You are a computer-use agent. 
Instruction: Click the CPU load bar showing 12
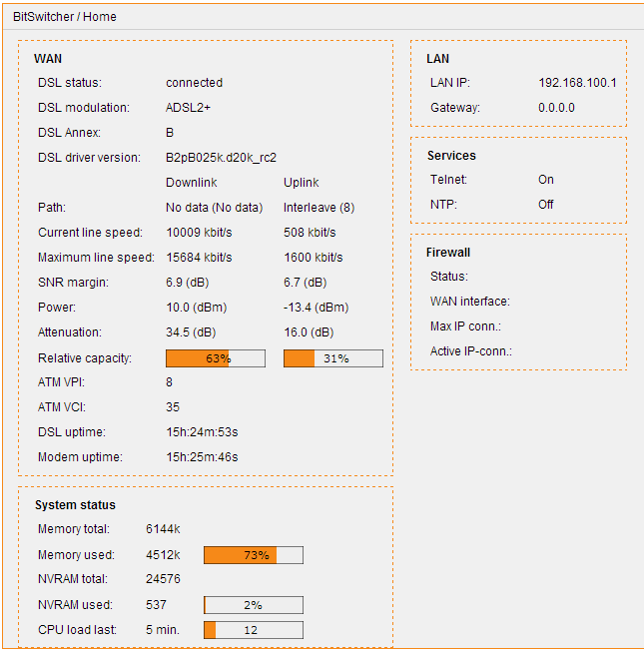pyautogui.click(x=254, y=630)
